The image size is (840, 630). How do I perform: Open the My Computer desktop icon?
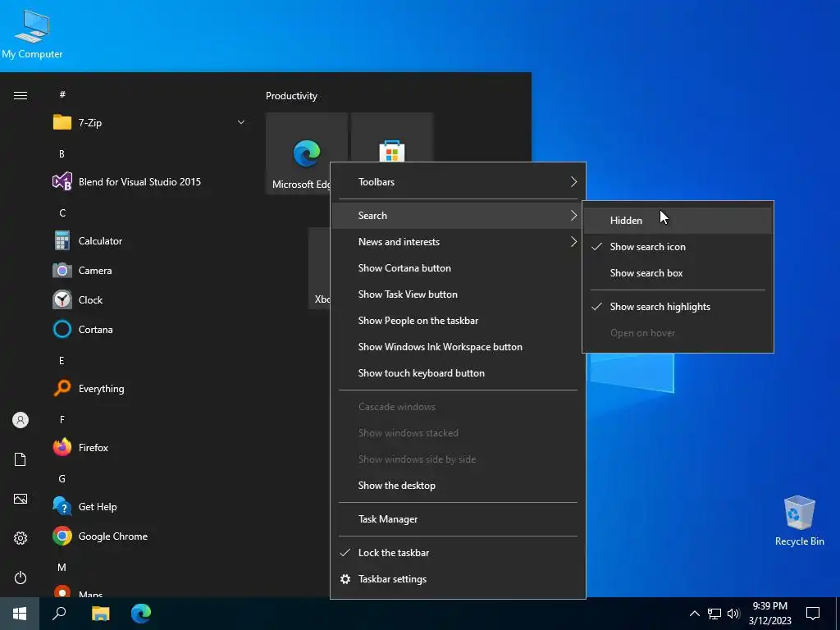point(32,33)
